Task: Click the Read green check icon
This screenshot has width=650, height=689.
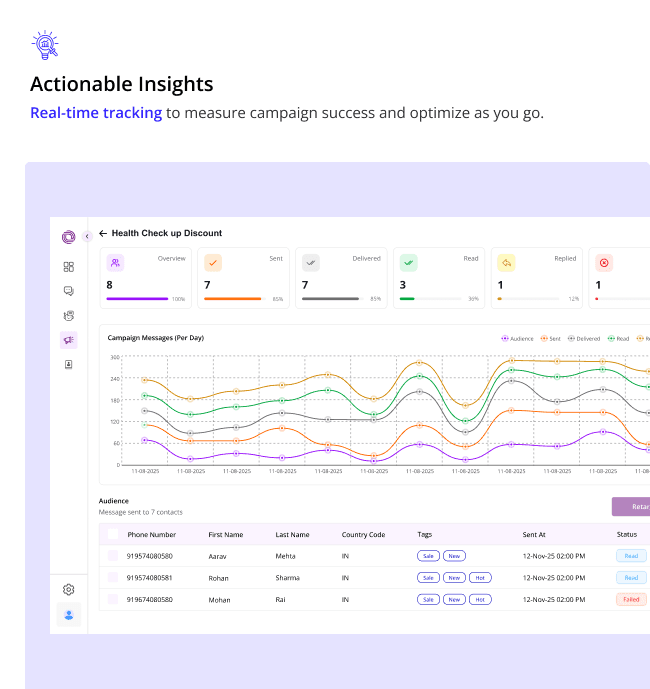Action: [409, 263]
